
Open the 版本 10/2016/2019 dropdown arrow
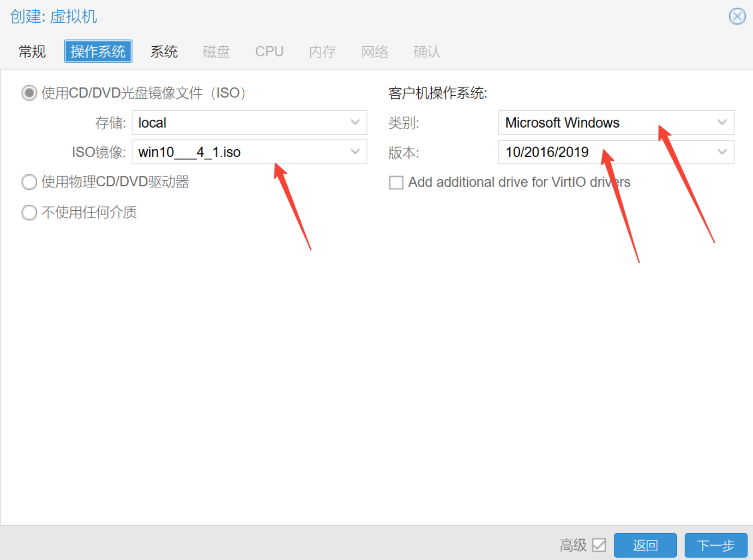[721, 152]
